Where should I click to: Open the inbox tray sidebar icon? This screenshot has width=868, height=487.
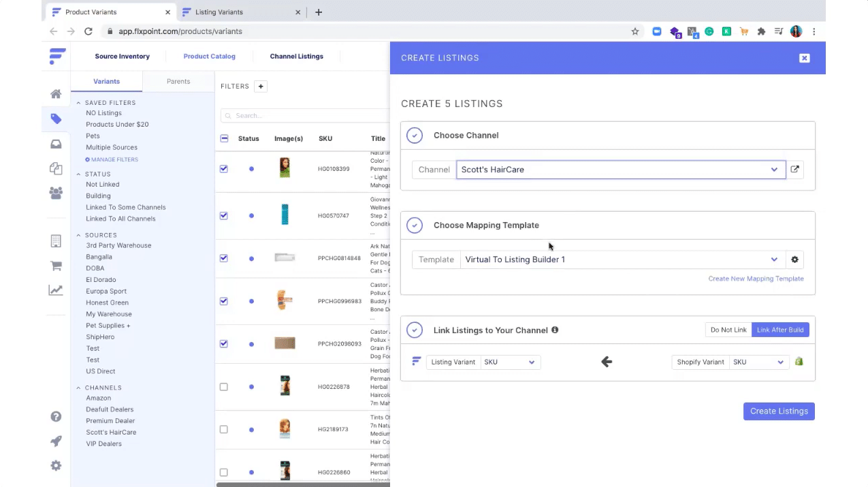coord(56,144)
